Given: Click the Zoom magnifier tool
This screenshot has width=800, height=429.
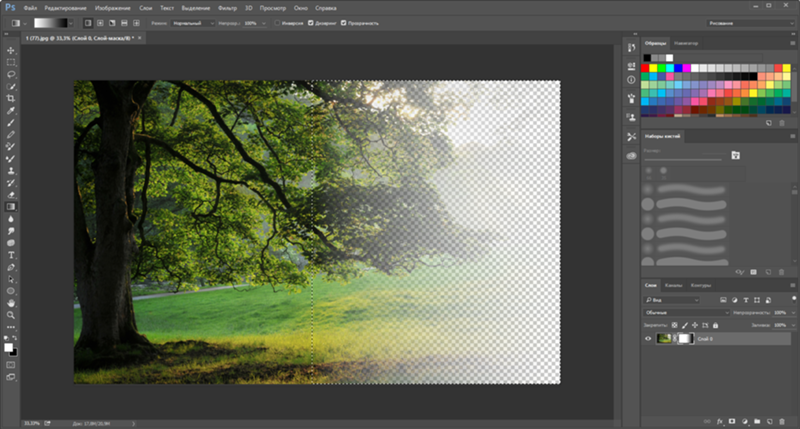Looking at the screenshot, I should coord(11,315).
